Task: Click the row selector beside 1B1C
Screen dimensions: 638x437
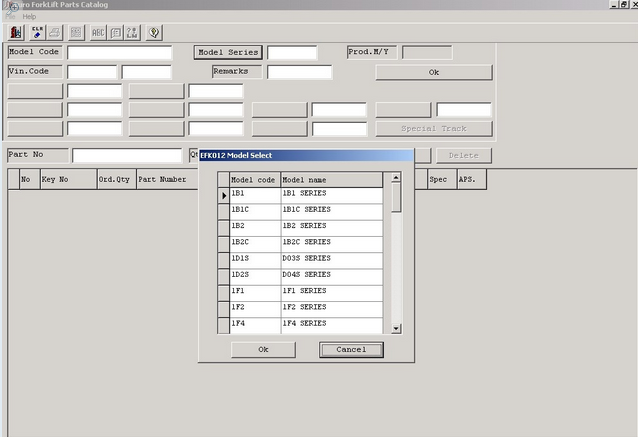Action: (223, 212)
